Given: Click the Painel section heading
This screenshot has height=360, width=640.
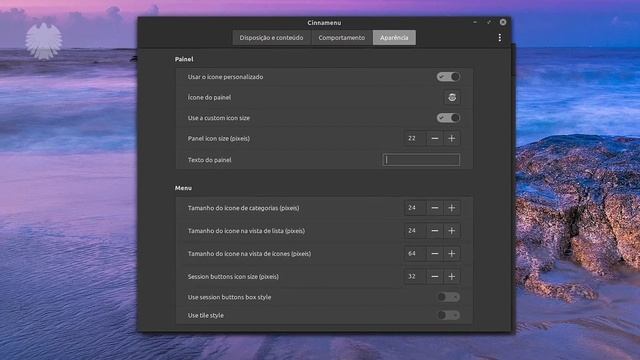Looking at the screenshot, I should [x=184, y=59].
